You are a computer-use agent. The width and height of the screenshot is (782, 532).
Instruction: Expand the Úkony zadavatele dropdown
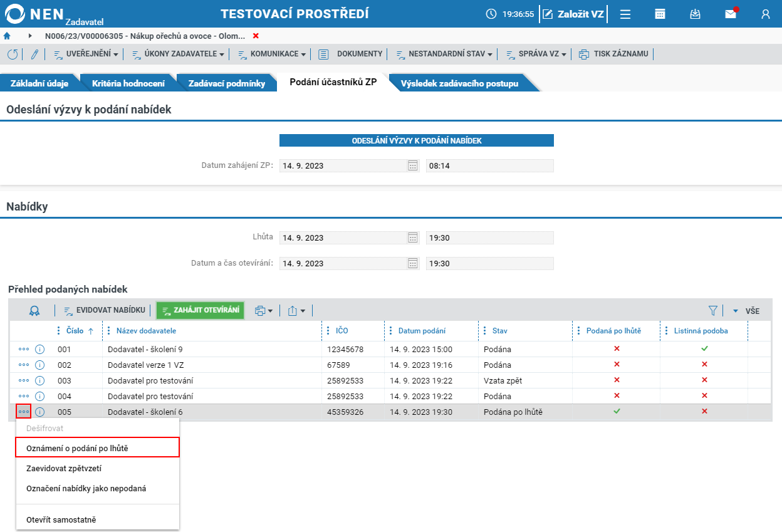(x=178, y=54)
